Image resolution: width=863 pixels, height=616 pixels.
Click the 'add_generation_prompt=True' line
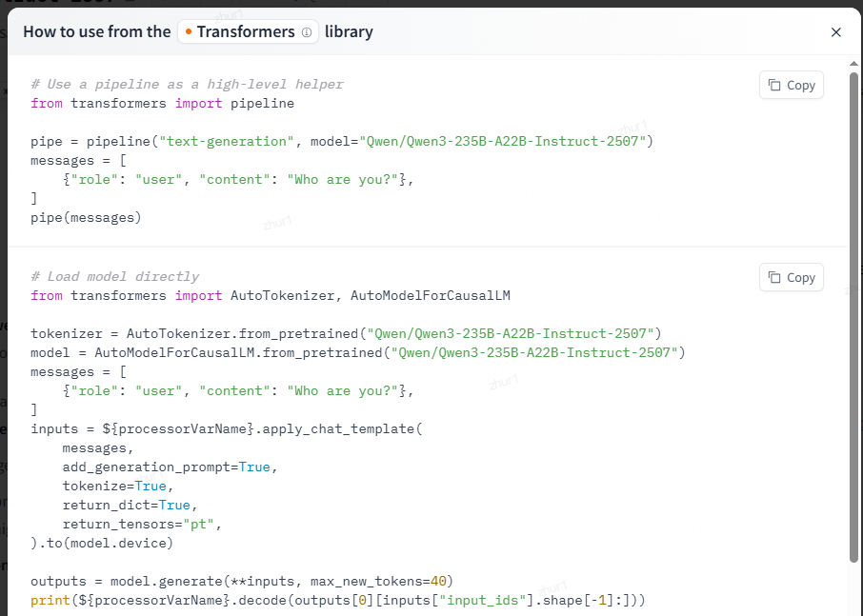coord(171,467)
